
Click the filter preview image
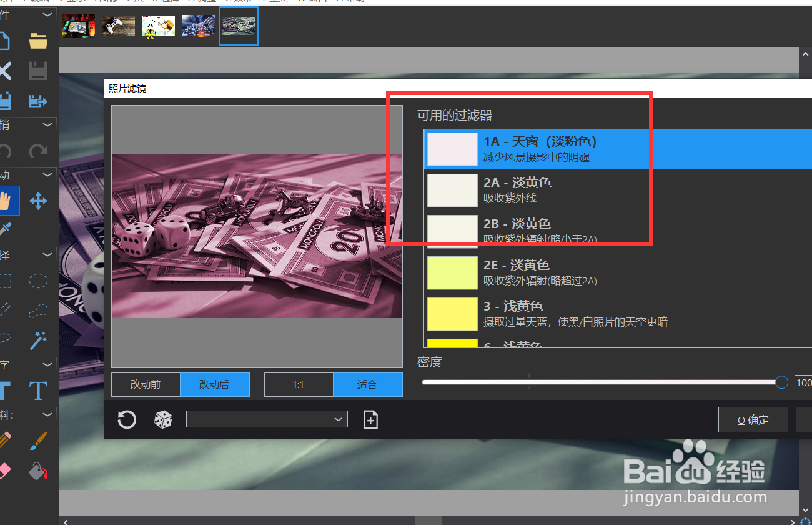[x=257, y=236]
